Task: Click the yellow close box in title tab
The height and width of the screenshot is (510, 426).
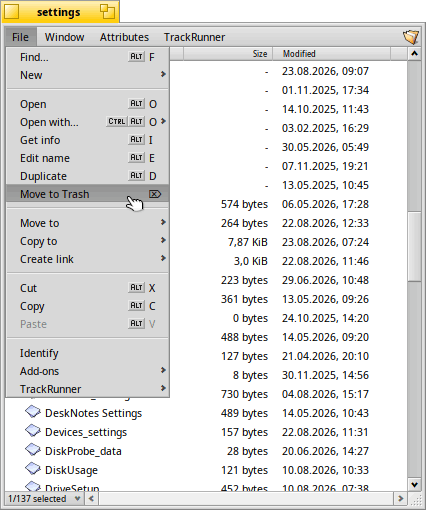Action: 11,12
